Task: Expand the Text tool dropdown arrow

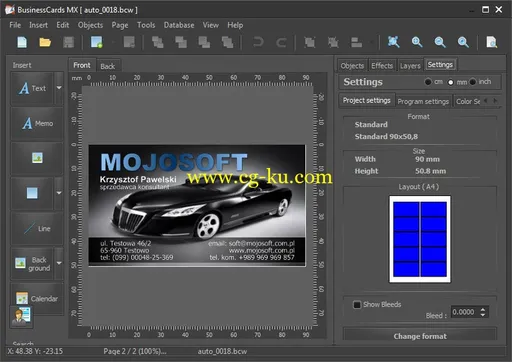Action: tap(59, 88)
